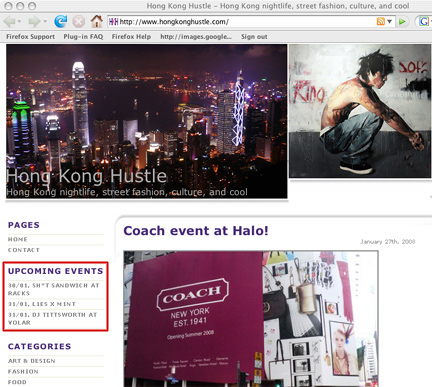Click the Sign out bookmark
This screenshot has height=387, width=432.
tap(254, 37)
